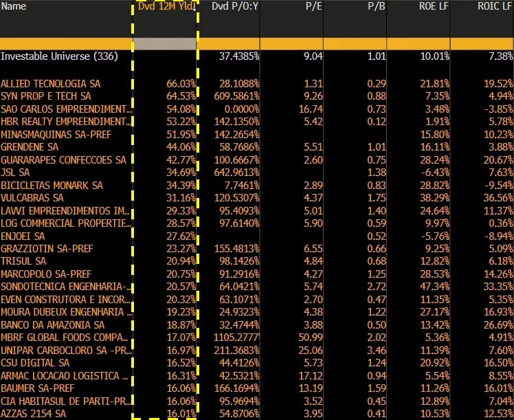Select Marcopolo payout value 91.2916%
Viewport: 514px width, 420px height.
pyautogui.click(x=239, y=274)
